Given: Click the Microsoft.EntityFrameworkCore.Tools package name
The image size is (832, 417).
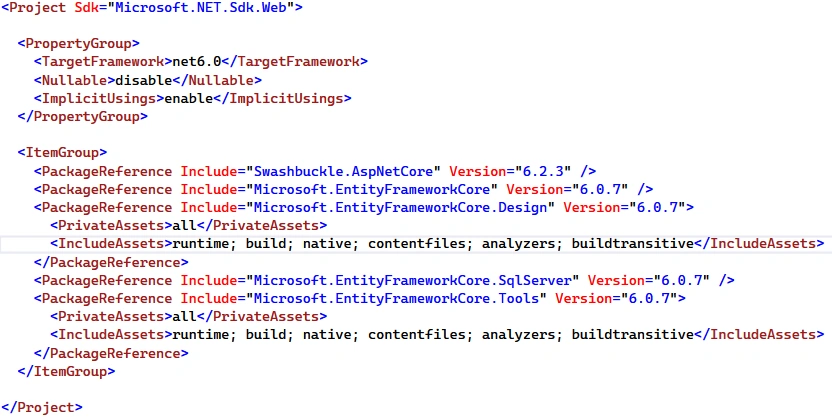Looking at the screenshot, I should (396, 298).
